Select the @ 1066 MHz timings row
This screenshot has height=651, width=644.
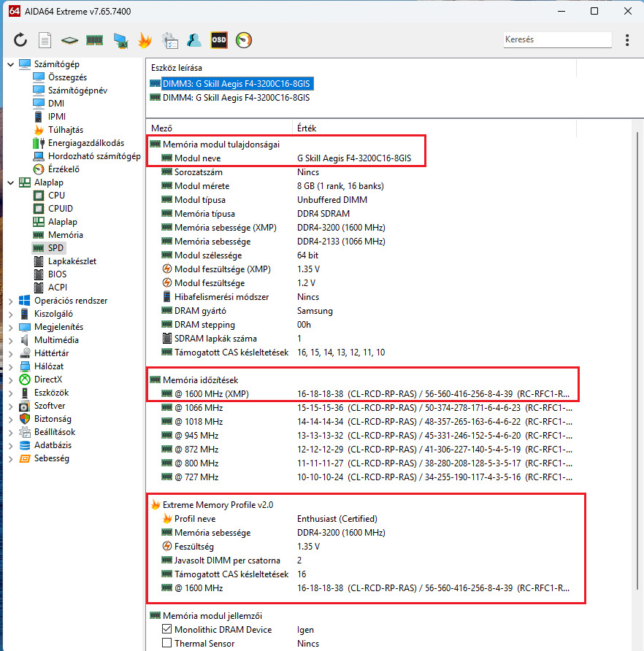click(x=361, y=408)
